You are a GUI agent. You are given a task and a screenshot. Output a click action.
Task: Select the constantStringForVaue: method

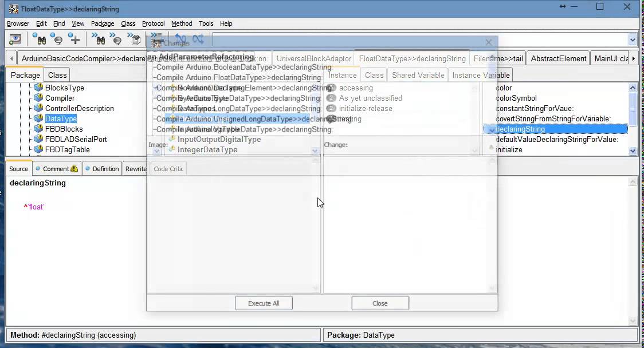[x=535, y=108]
